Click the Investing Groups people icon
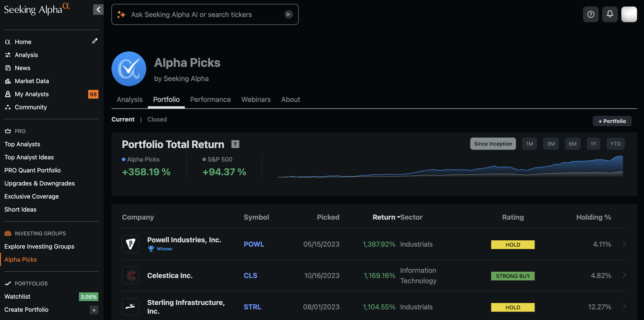This screenshot has height=320, width=644. tap(8, 233)
